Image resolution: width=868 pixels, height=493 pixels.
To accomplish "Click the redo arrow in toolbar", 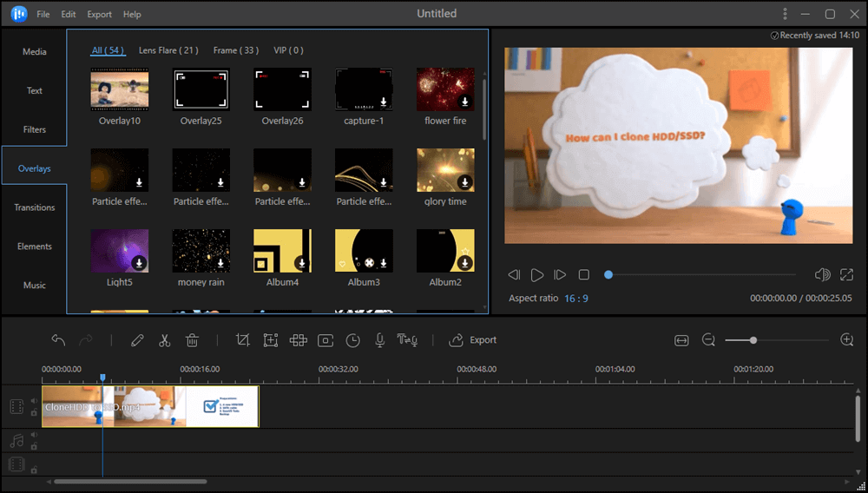I will pyautogui.click(x=86, y=339).
